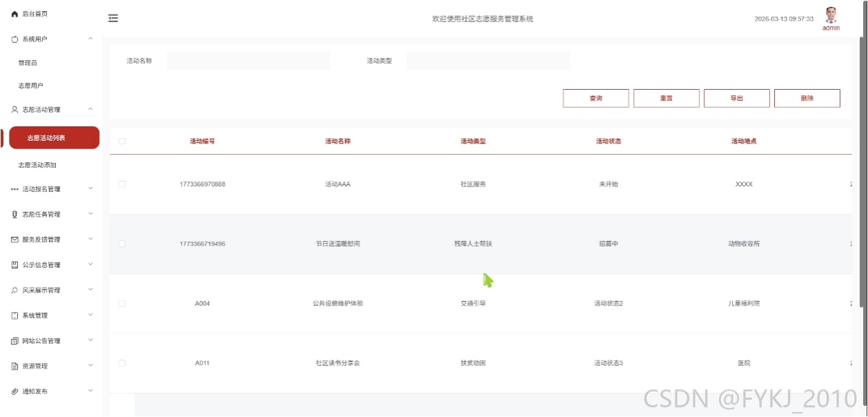Expand the 系统管理 chevron

[90, 315]
